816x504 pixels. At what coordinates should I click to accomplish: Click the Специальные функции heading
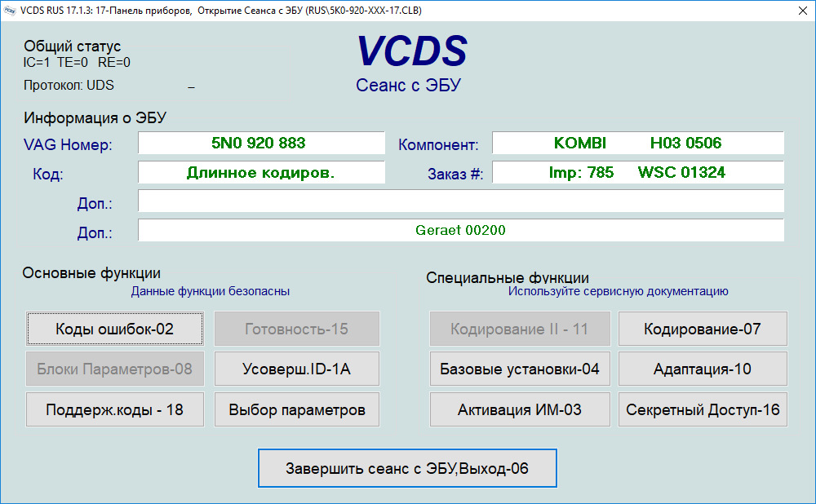(508, 277)
